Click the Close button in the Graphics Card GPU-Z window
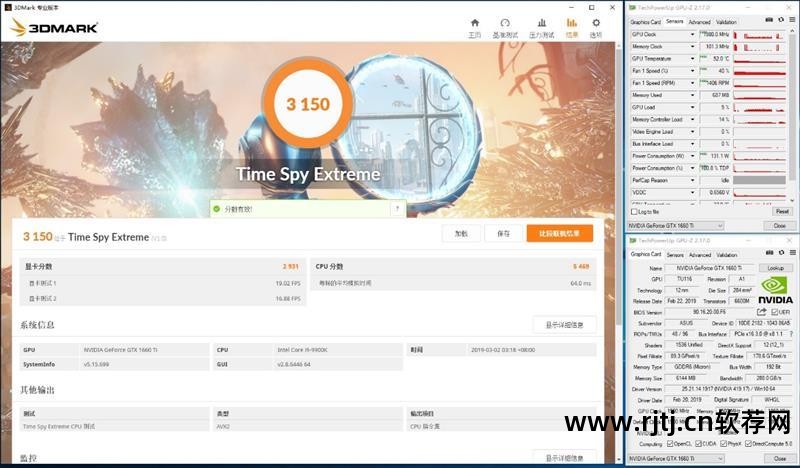This screenshot has width=800, height=468. (x=779, y=458)
